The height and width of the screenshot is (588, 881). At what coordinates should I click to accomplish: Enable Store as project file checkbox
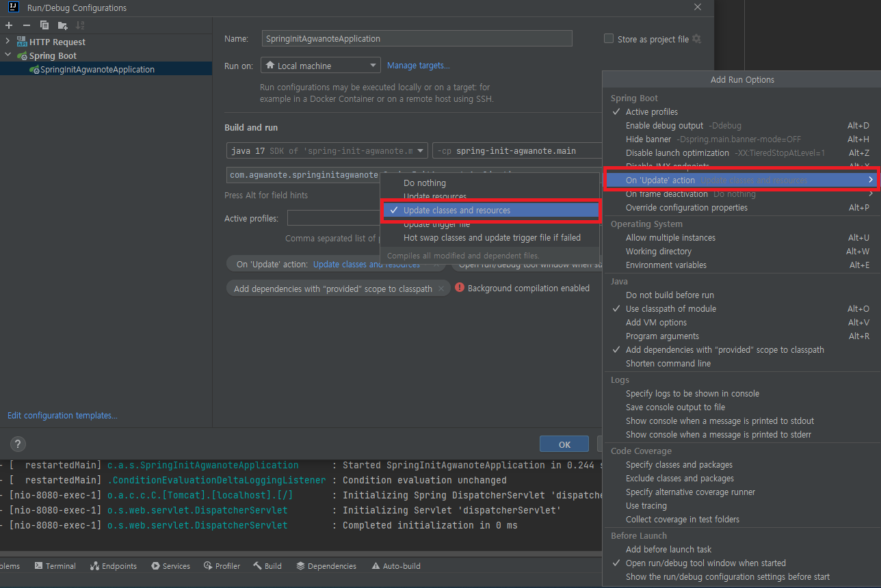[609, 39]
